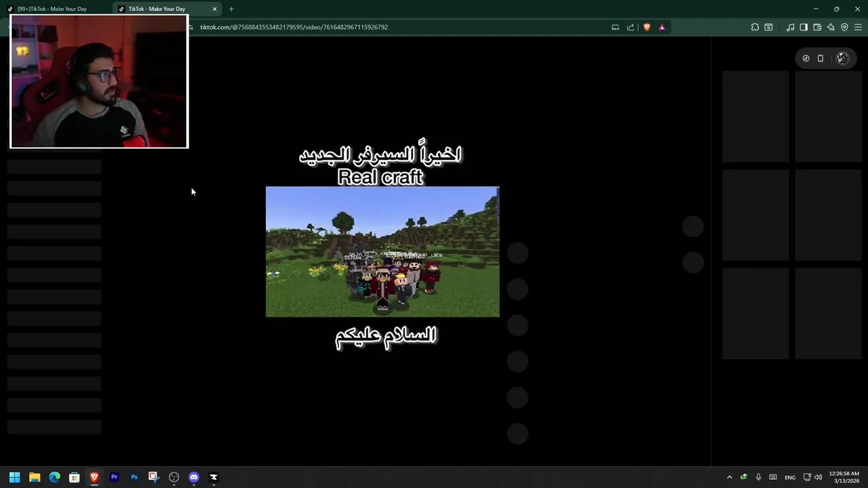The image size is (868, 488).
Task: Open the Extensions puzzle icon
Action: [755, 27]
